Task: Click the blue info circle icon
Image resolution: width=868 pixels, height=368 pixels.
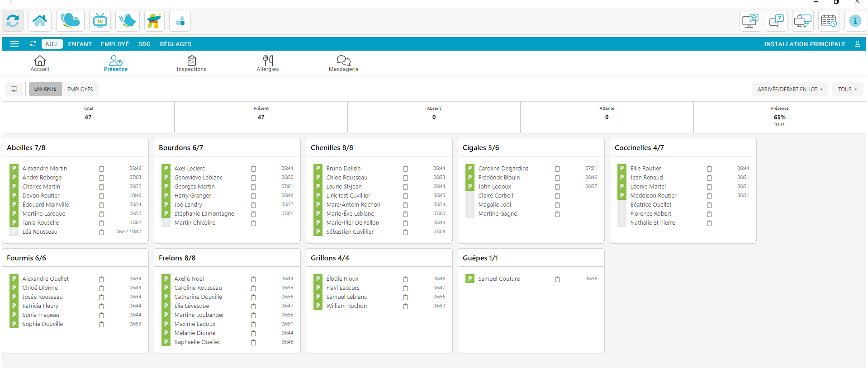Action: pos(855,21)
